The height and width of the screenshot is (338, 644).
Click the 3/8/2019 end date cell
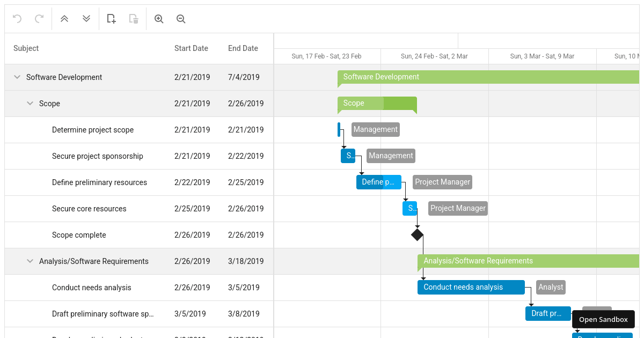point(244,314)
